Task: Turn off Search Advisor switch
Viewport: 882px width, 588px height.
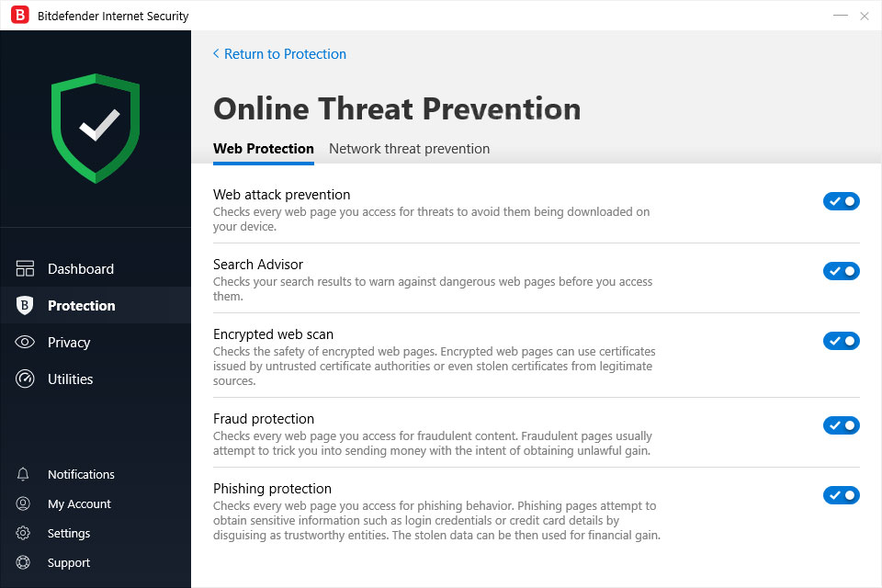Action: coord(841,271)
